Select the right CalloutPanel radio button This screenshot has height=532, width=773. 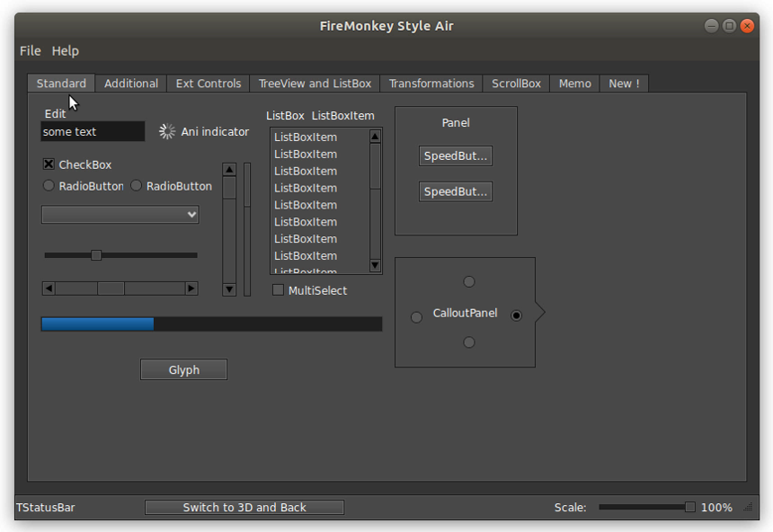pos(516,315)
